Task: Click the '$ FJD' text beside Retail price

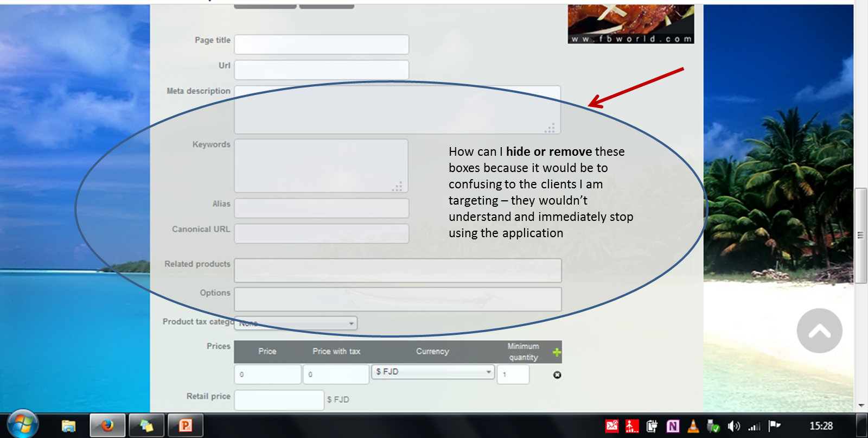Action: [338, 399]
